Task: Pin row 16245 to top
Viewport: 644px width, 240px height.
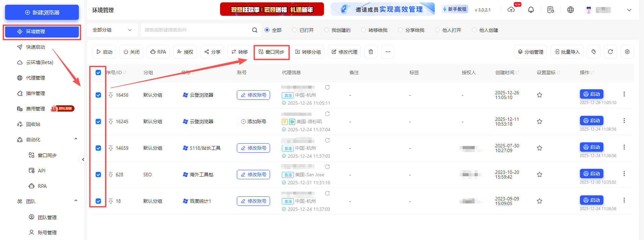Action: 111,122
